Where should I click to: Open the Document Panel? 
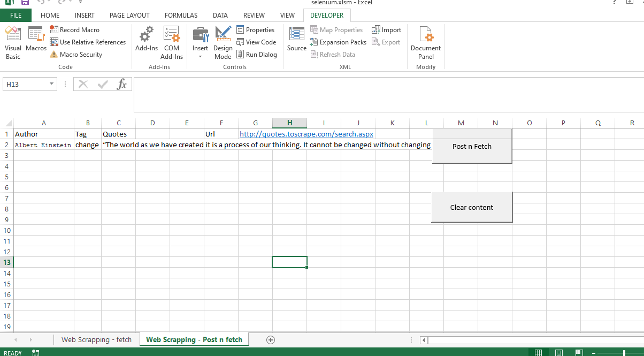tap(426, 42)
